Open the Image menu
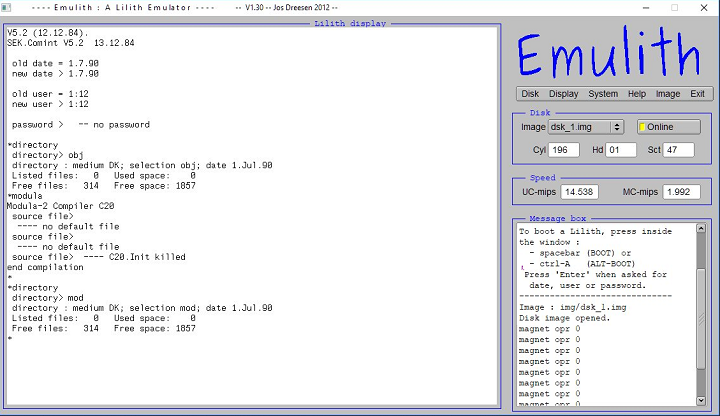720x416 pixels. (x=668, y=94)
